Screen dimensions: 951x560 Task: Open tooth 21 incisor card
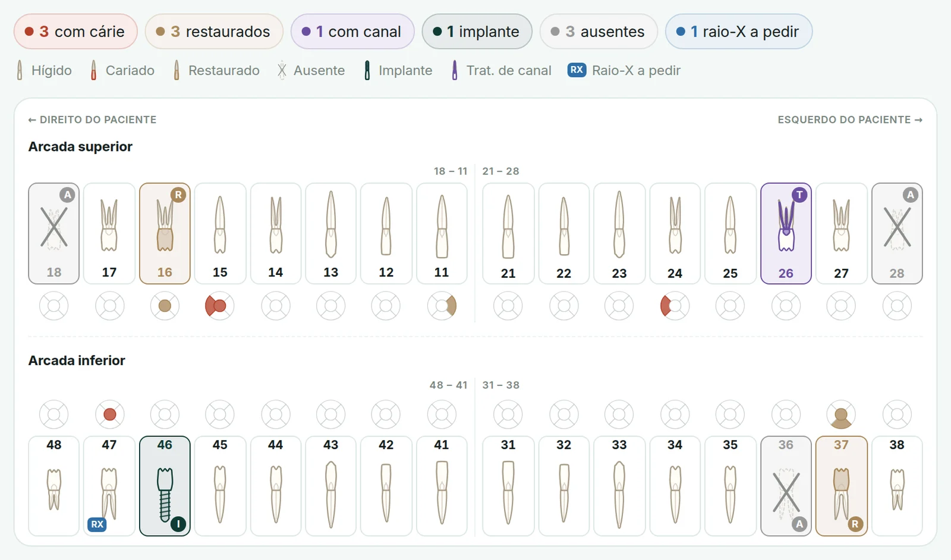pyautogui.click(x=508, y=233)
